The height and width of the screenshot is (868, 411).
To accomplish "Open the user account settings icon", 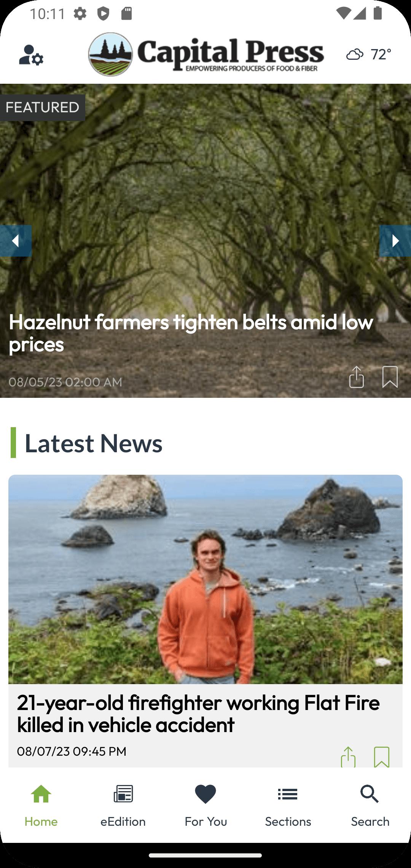I will (31, 55).
